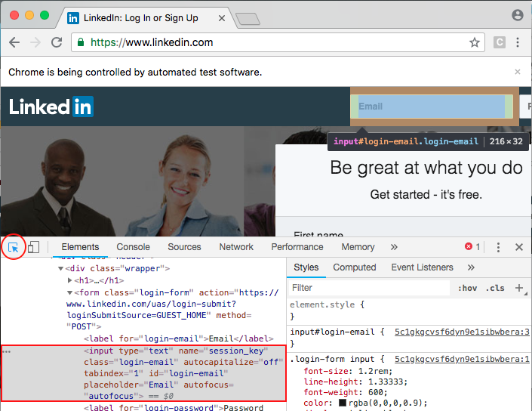532x411 pixels.
Task: Toggle the device toolbar icon
Action: pyautogui.click(x=33, y=247)
